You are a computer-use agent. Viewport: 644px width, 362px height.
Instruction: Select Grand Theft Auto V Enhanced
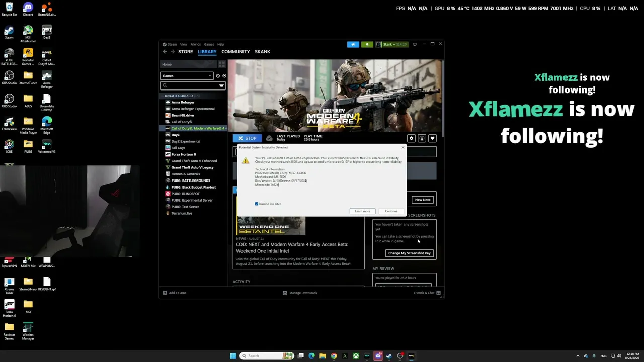click(194, 161)
